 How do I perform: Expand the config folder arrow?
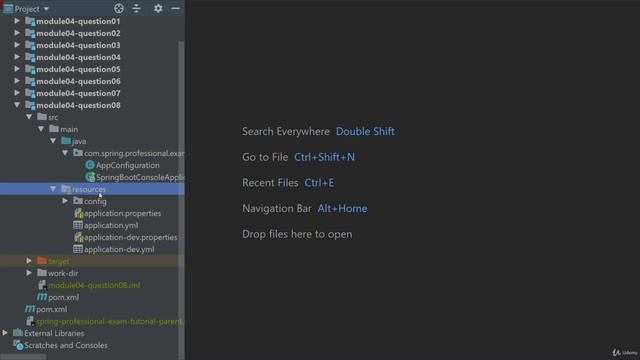click(65, 201)
